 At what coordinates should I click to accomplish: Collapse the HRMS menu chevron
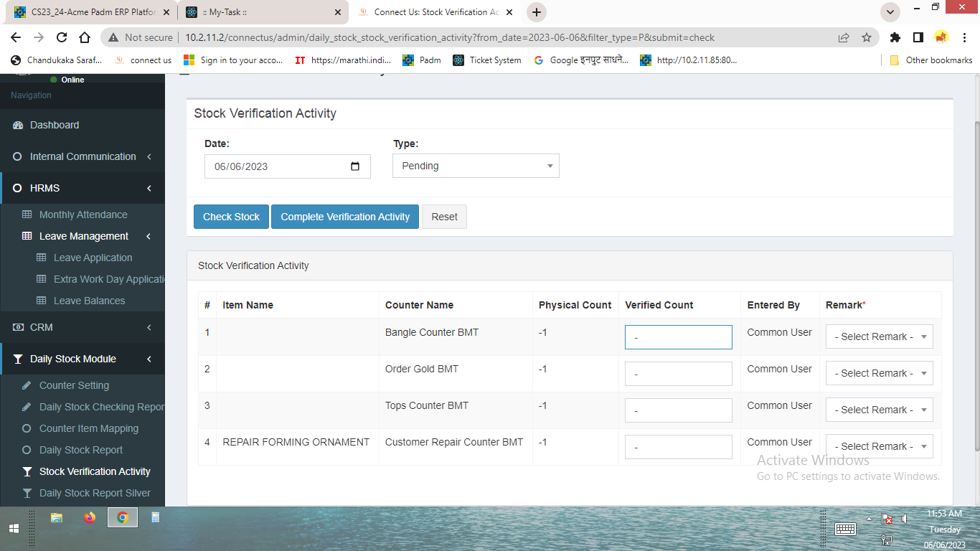point(149,188)
